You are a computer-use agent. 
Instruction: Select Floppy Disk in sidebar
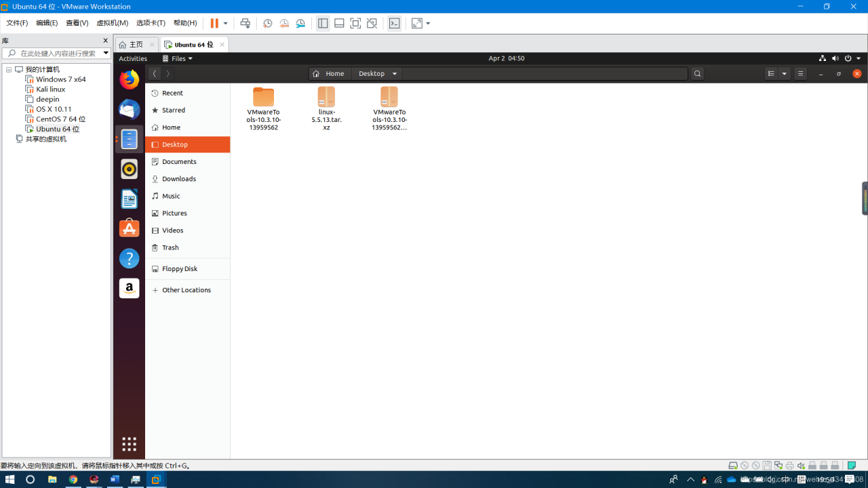point(188,268)
